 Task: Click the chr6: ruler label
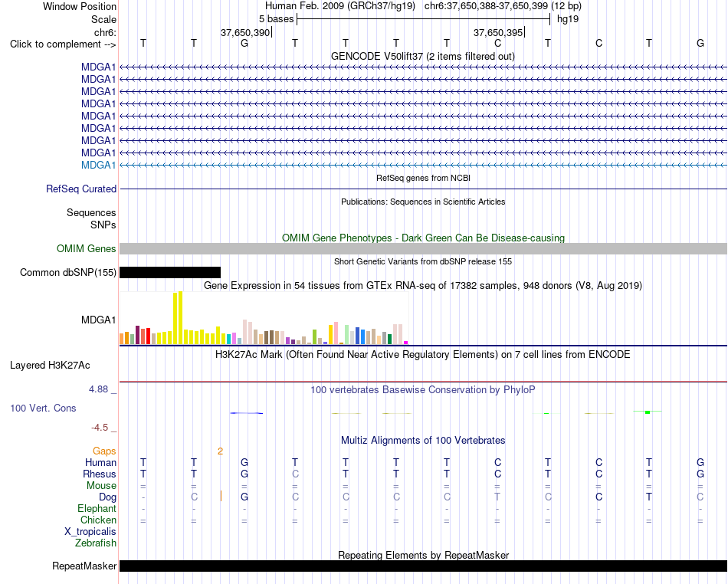[105, 32]
